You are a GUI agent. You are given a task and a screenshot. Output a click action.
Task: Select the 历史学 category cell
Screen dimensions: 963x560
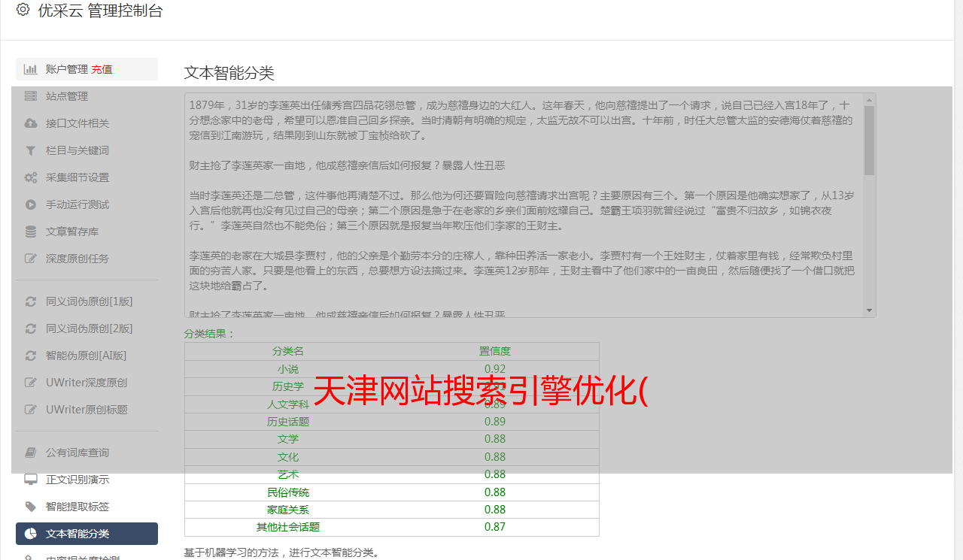[x=288, y=386]
